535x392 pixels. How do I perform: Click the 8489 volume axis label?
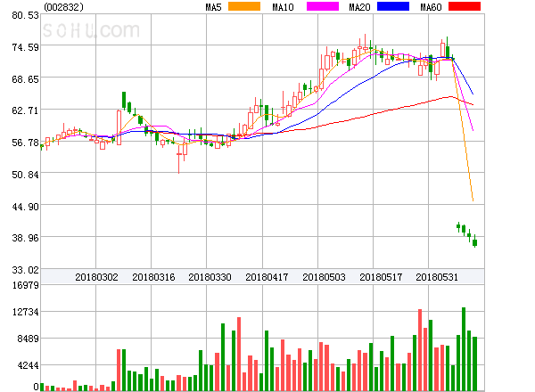click(28, 339)
